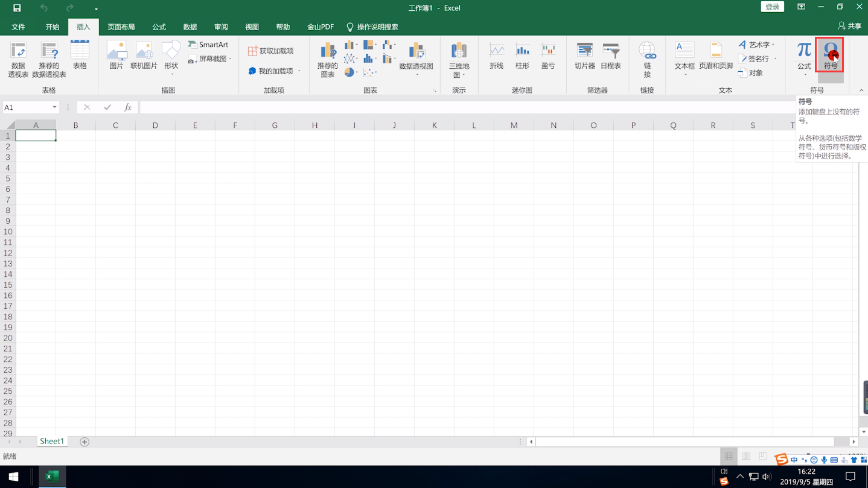Switch to the Review (审阅) tab
This screenshot has height=488, width=868.
coord(221,27)
